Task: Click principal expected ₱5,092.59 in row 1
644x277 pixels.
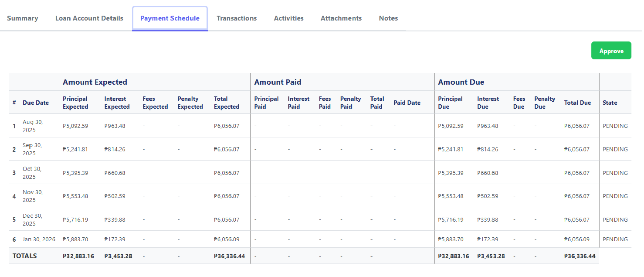Action: 75,126
